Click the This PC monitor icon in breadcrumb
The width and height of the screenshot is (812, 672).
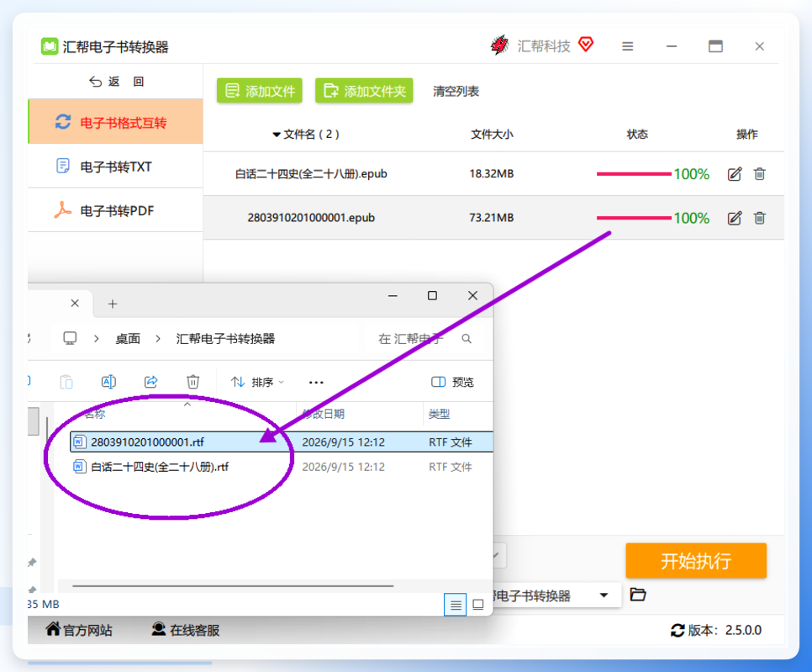point(70,338)
